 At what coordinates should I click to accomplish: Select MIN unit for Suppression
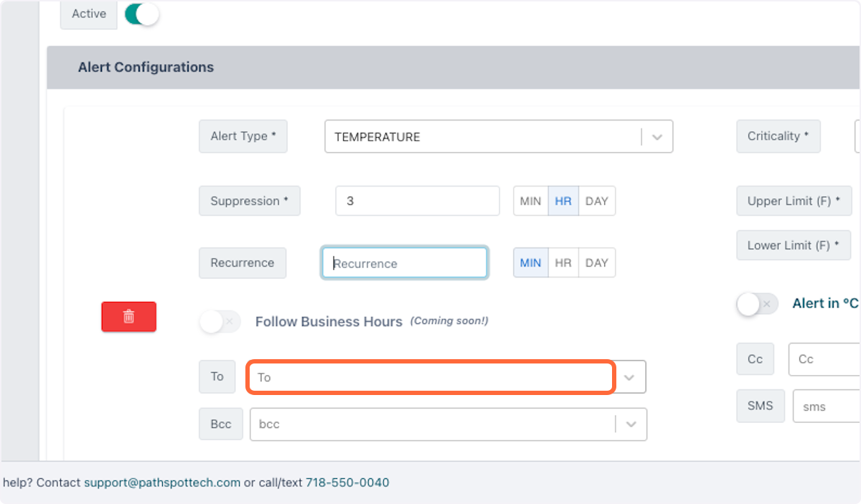point(530,201)
